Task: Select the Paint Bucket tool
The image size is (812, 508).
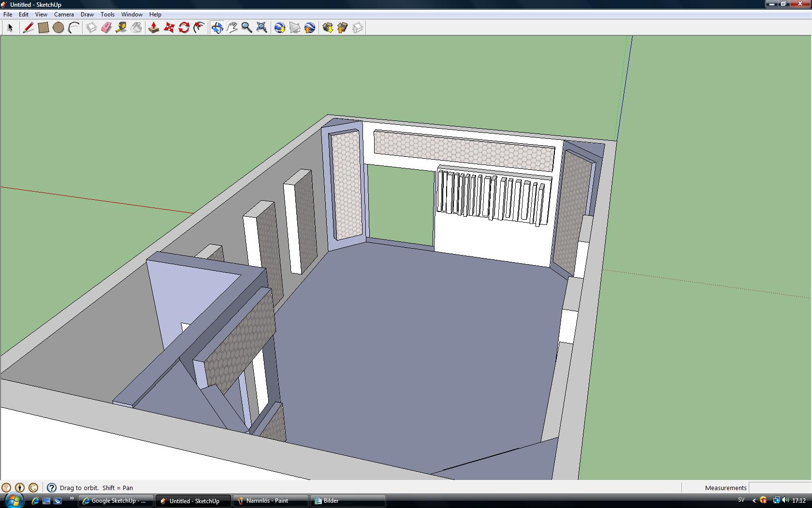Action: click(x=136, y=28)
